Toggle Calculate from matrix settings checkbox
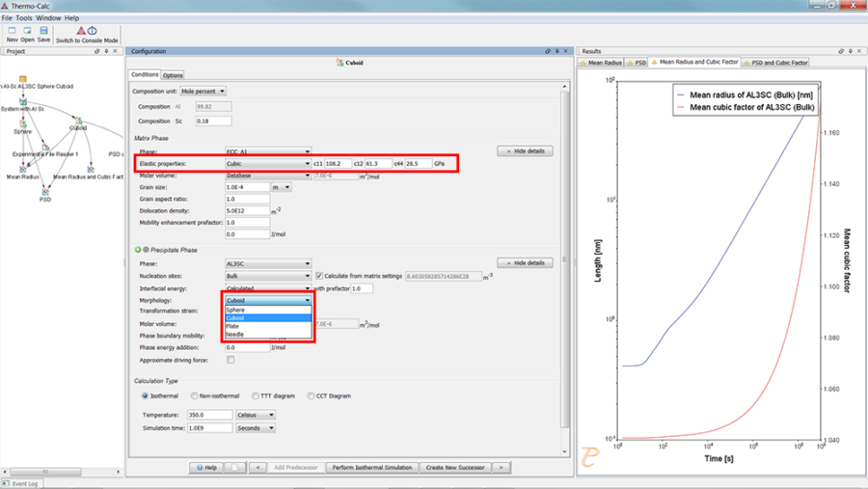The image size is (868, 489). coord(318,276)
